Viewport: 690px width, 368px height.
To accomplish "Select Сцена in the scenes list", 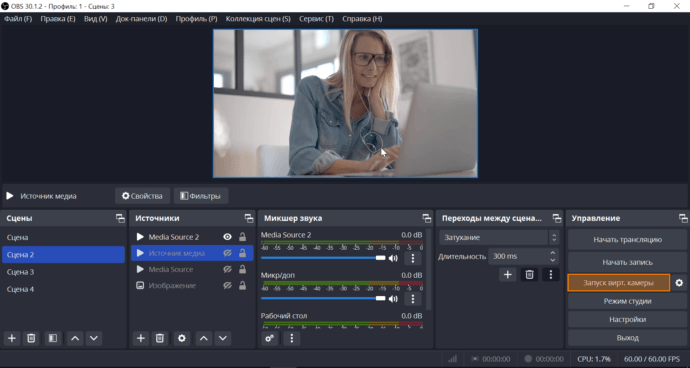I will (63, 237).
